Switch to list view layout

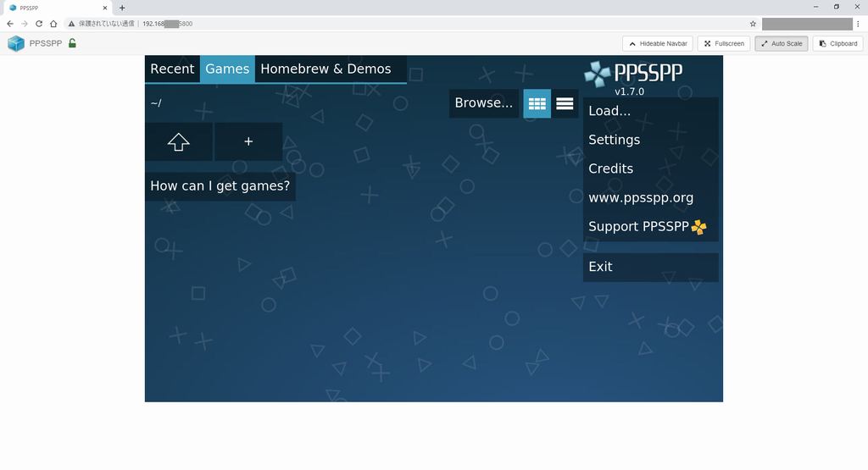pos(565,103)
